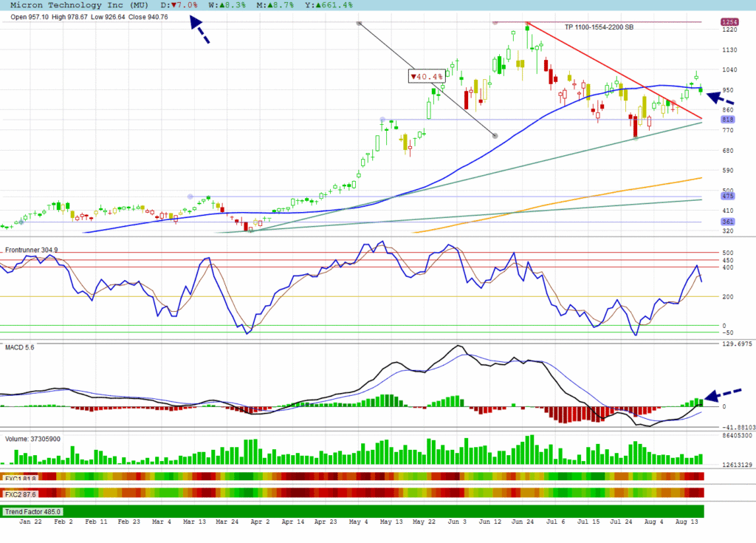Click the 860 price axis label
This screenshot has width=756, height=543.
(727, 110)
